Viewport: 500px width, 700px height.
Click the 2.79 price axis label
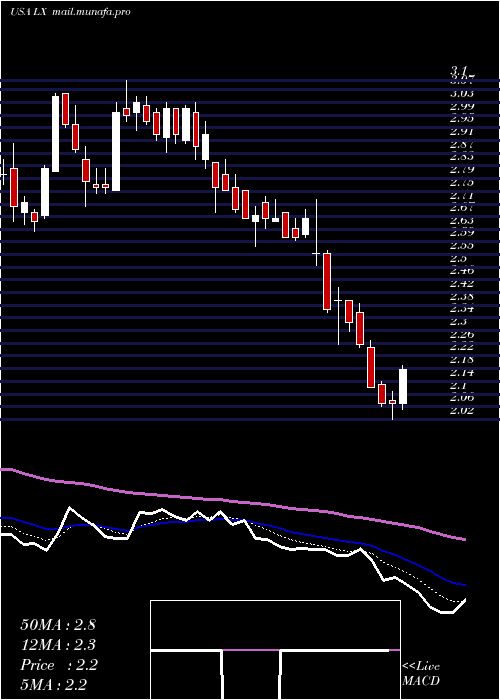(462, 170)
